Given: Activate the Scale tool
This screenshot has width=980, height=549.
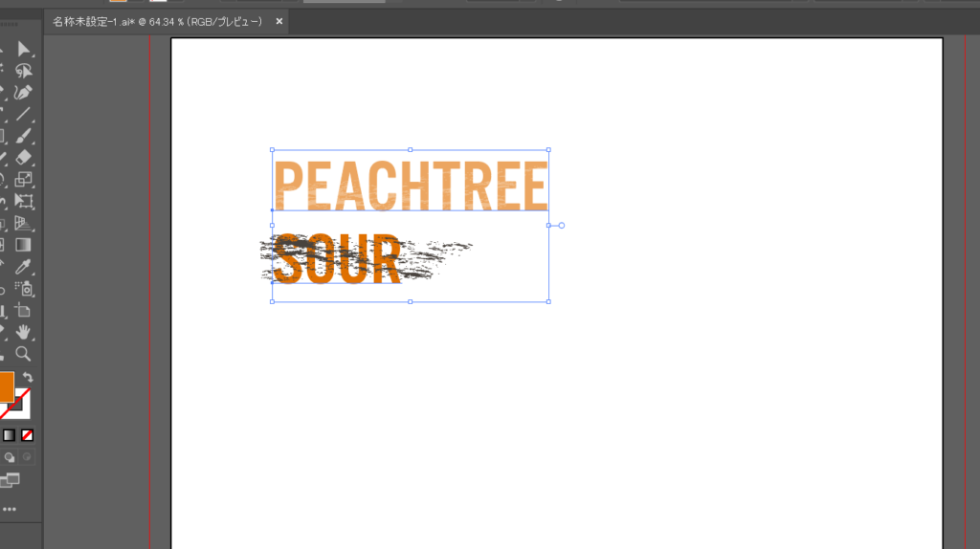Looking at the screenshot, I should [x=23, y=179].
